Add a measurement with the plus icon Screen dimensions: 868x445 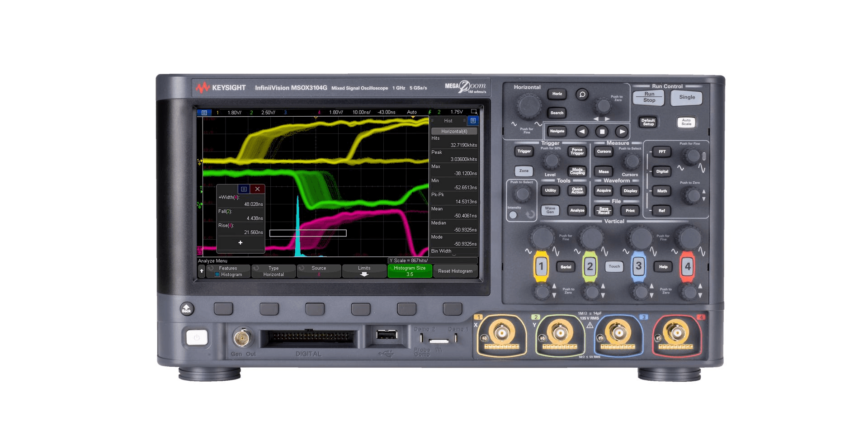tap(241, 243)
